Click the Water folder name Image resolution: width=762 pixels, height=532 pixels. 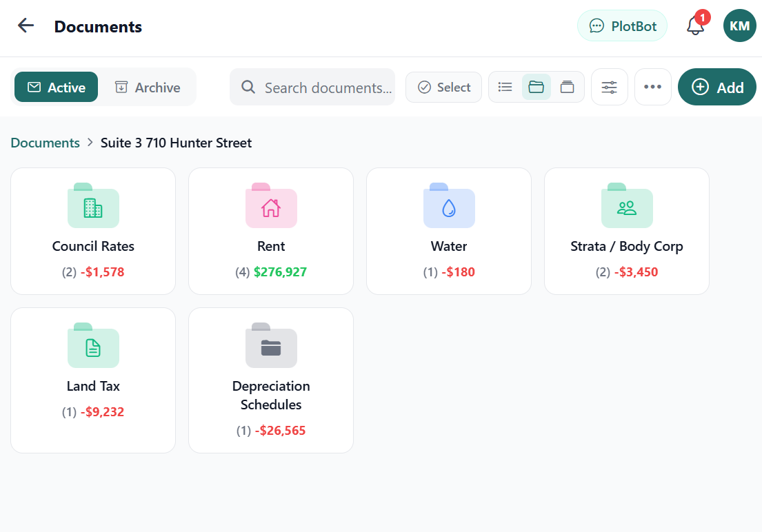click(449, 246)
